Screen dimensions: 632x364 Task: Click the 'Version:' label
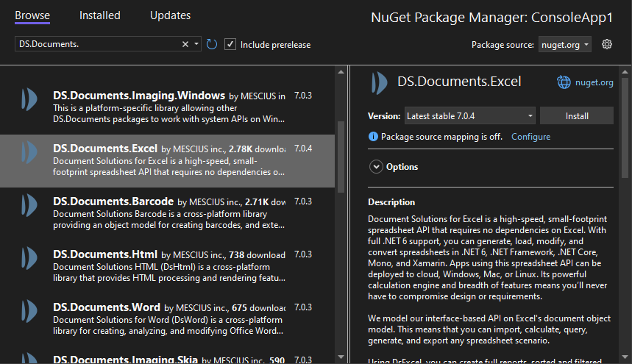pos(384,116)
